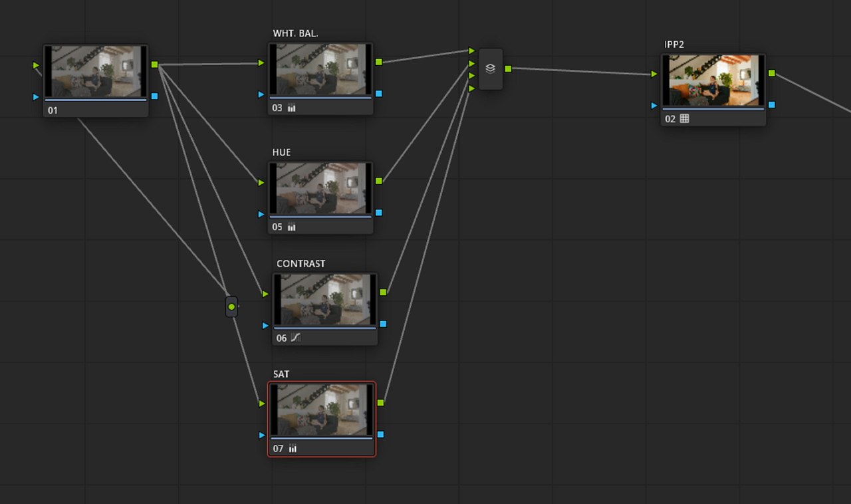Click the blue key input of node 01

point(37,96)
